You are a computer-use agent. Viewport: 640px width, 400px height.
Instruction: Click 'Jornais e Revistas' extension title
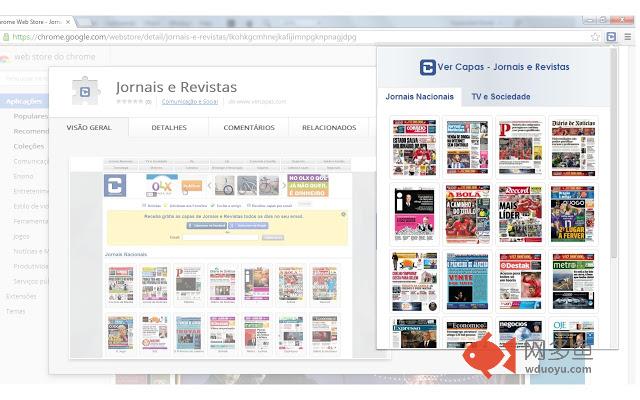point(176,87)
